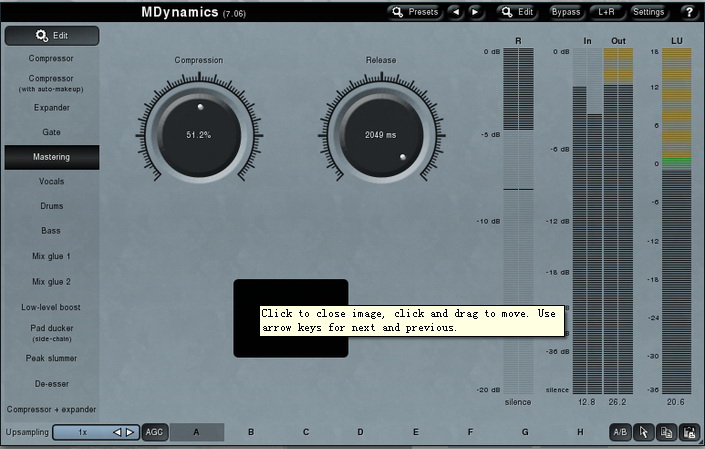Viewport: 705px width, 449px height.
Task: Click the morphing cursor arrow icon
Action: [643, 432]
